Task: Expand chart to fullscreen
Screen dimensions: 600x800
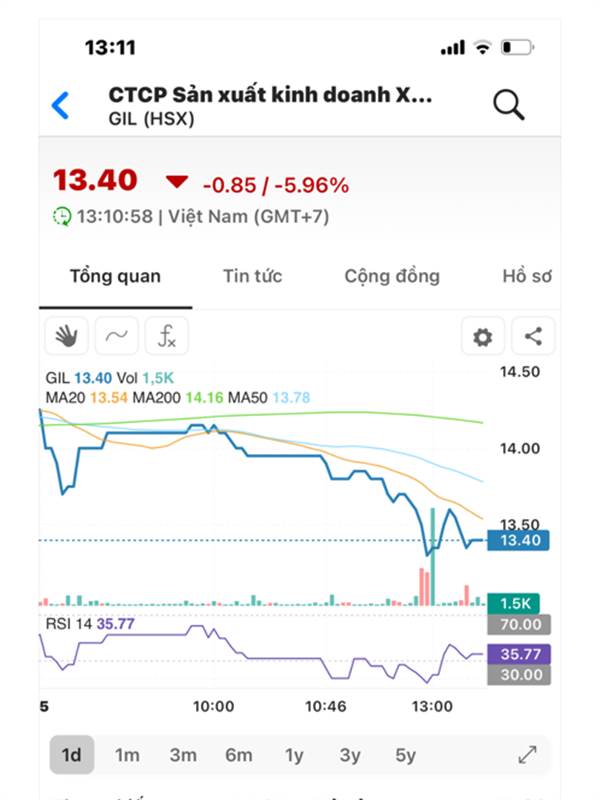Action: coord(527,755)
